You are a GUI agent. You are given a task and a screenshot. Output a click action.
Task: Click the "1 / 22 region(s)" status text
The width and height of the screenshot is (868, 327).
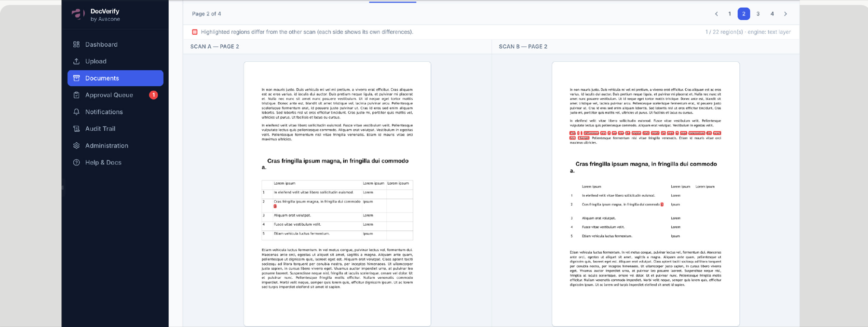click(724, 32)
